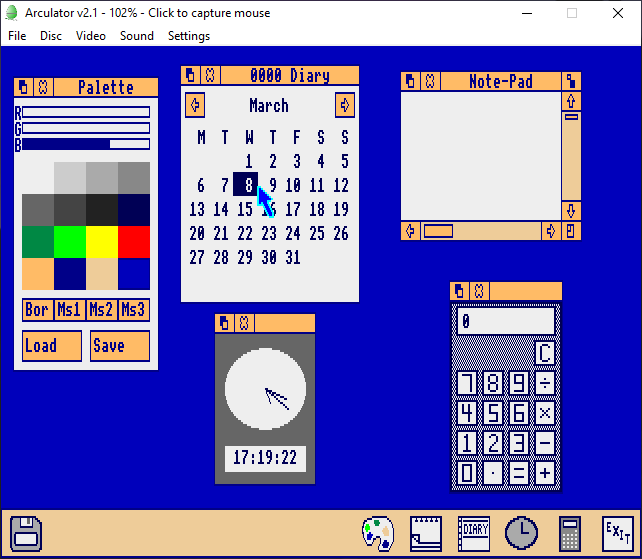Launch the Calculator icon on the icon bar

point(570,533)
